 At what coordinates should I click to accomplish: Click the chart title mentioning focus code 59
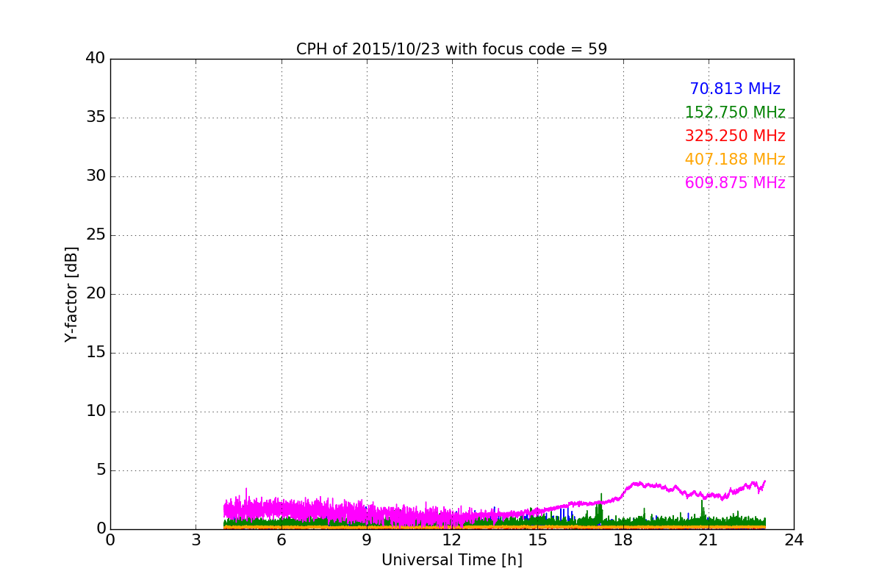pos(451,49)
